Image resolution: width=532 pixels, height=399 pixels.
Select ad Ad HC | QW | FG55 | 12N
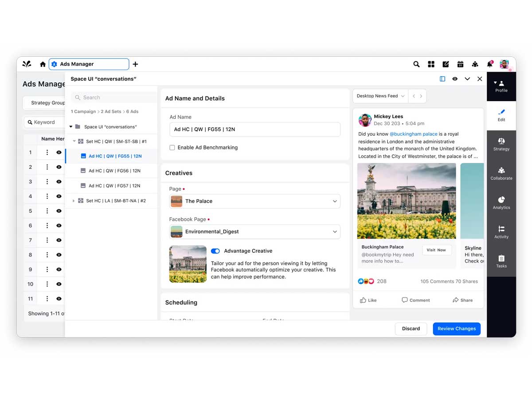point(111,156)
